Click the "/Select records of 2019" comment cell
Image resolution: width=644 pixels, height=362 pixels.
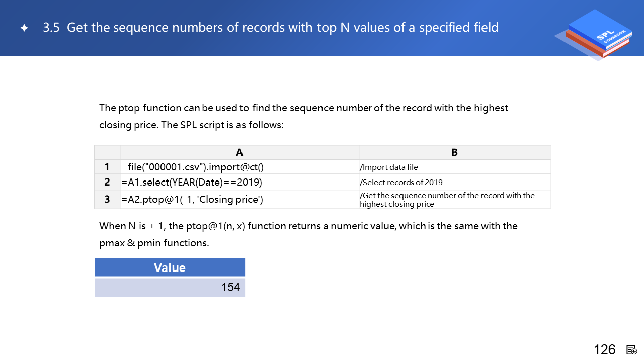pyautogui.click(x=454, y=182)
